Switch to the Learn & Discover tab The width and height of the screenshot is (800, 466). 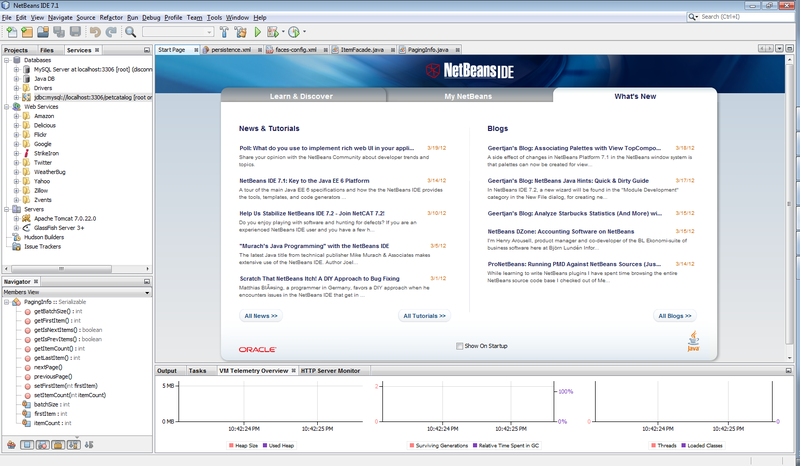301,96
